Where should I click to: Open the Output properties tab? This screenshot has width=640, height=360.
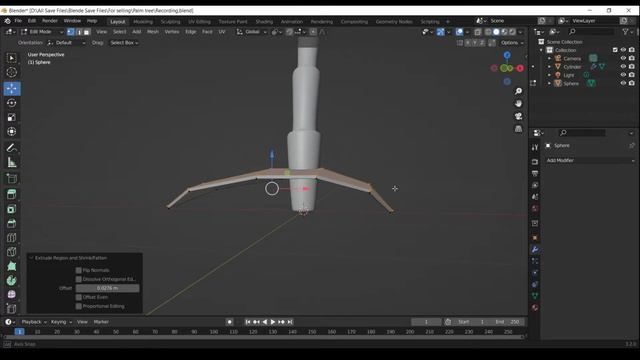535,174
